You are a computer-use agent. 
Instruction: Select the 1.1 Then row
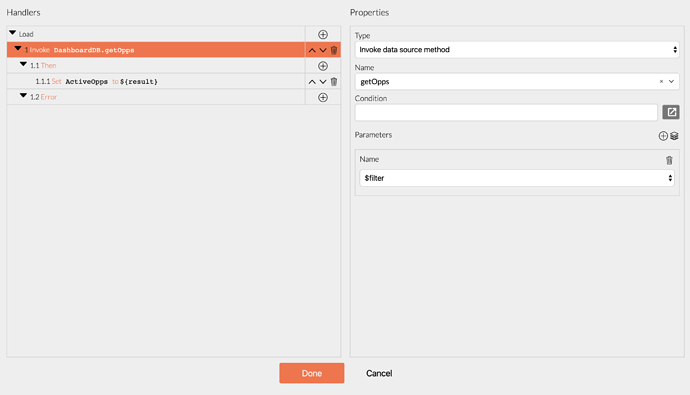pyautogui.click(x=156, y=66)
